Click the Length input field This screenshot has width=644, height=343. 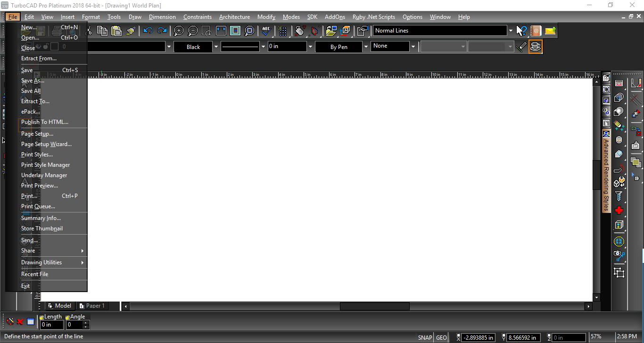click(52, 325)
